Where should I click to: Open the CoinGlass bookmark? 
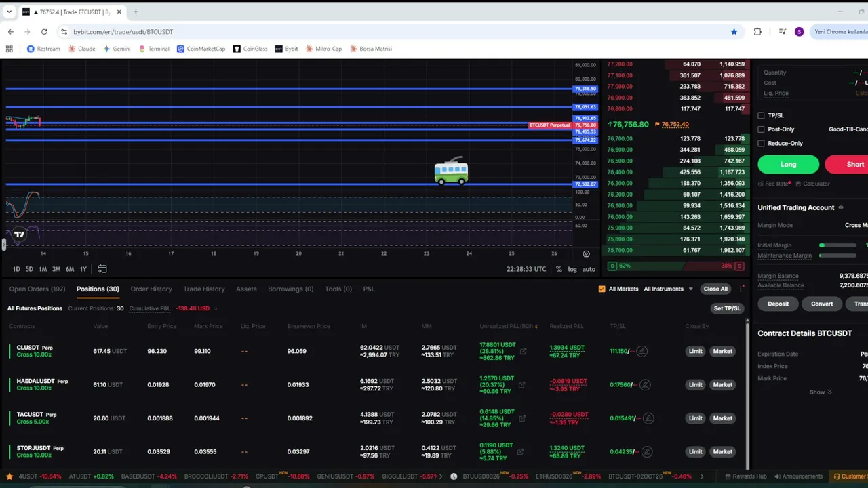pos(250,49)
